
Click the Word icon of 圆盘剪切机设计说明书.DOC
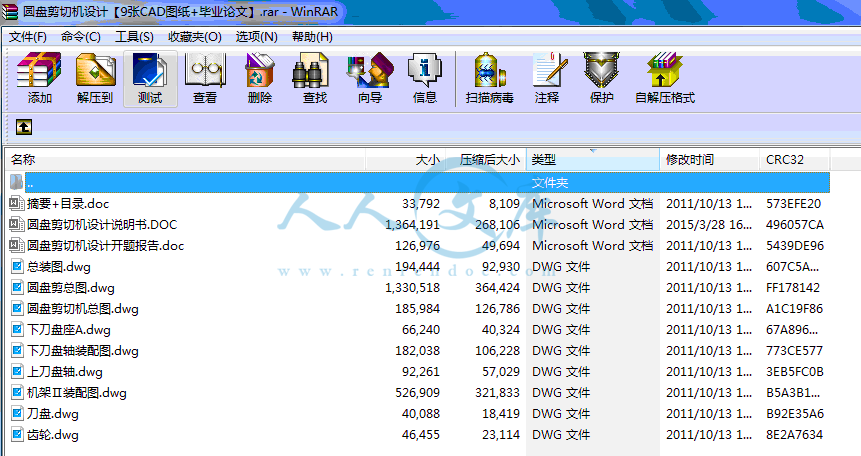[16, 224]
